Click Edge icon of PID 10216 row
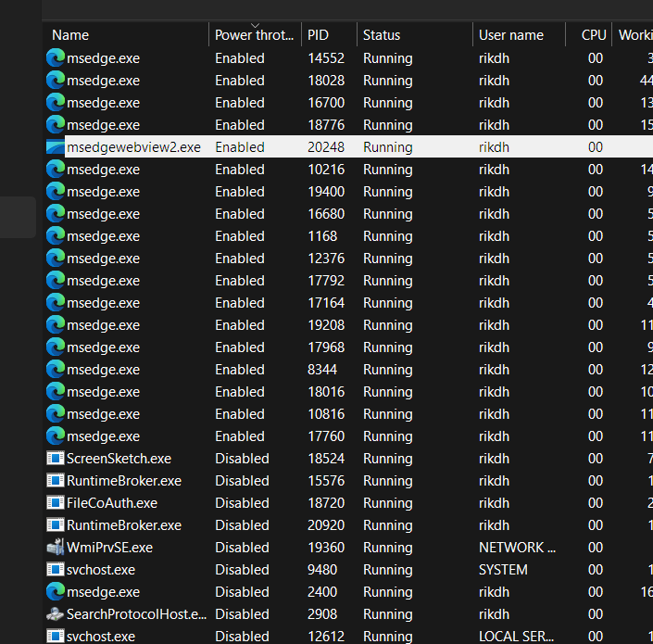 pyautogui.click(x=56, y=170)
